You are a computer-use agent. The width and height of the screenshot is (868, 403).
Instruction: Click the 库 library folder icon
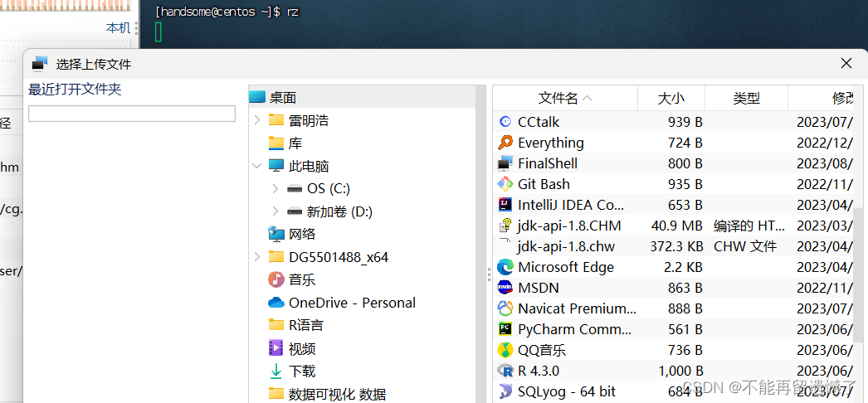(x=276, y=143)
